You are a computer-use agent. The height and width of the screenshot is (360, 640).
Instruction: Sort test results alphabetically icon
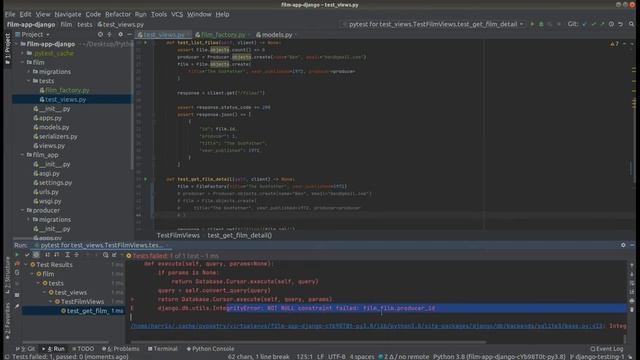pyautogui.click(x=47, y=255)
